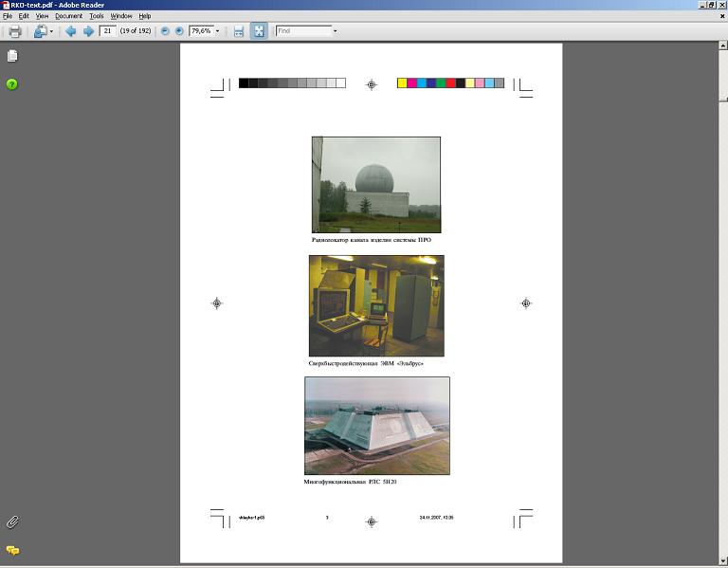Click the page number field showing 21

107,31
